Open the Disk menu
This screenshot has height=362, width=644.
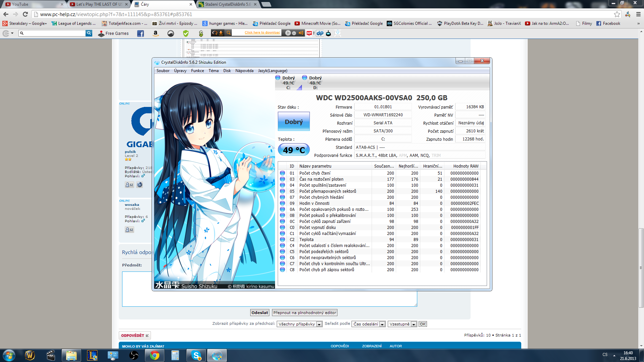[227, 71]
